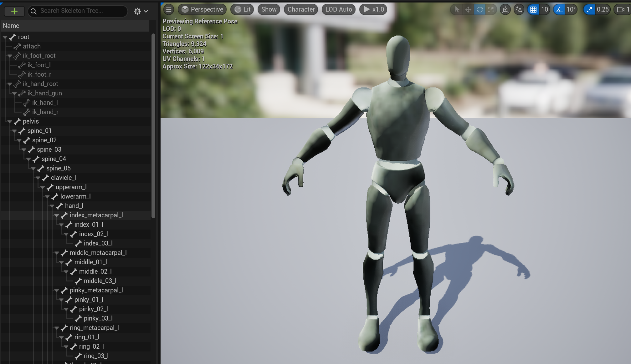The image size is (631, 364).
Task: Select the scale transform tool
Action: 491,10
